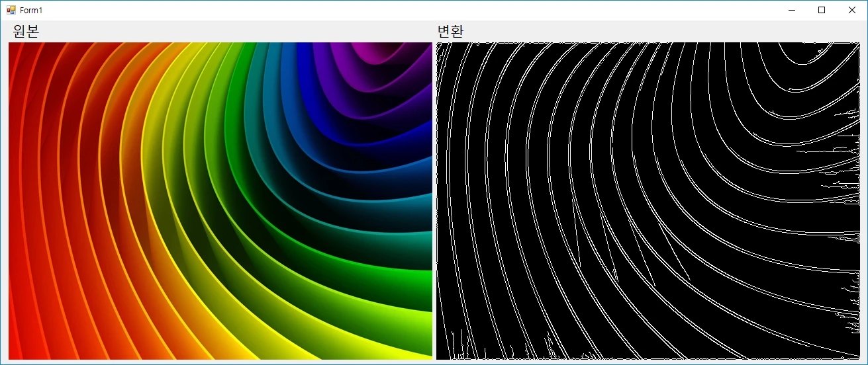Close the Form1 window
This screenshot has height=365, width=868.
click(x=851, y=10)
